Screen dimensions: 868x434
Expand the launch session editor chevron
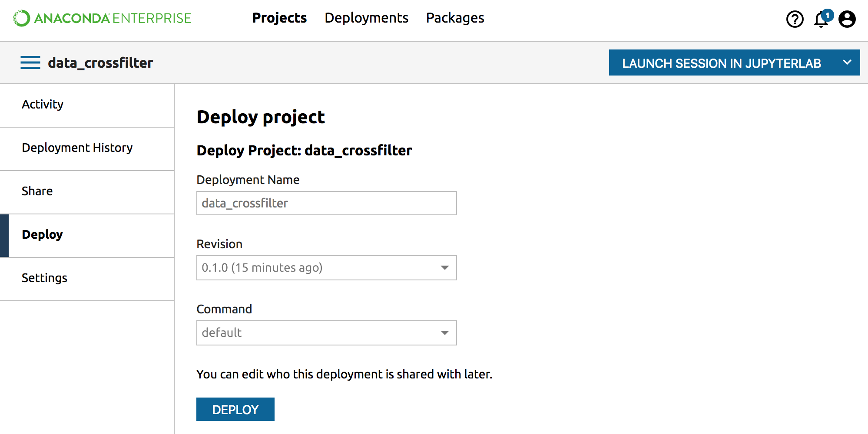pyautogui.click(x=847, y=62)
